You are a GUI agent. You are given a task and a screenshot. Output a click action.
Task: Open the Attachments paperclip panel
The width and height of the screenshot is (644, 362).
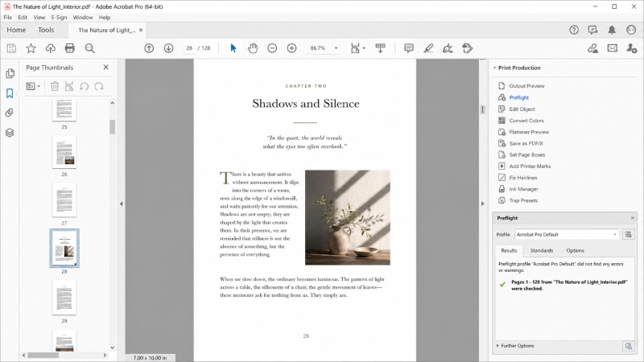click(x=10, y=113)
